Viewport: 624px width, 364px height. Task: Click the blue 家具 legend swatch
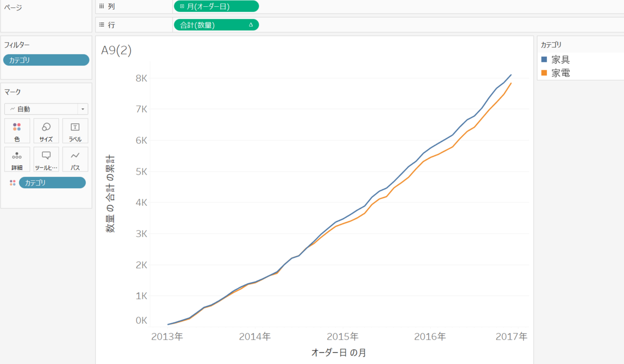click(x=544, y=60)
